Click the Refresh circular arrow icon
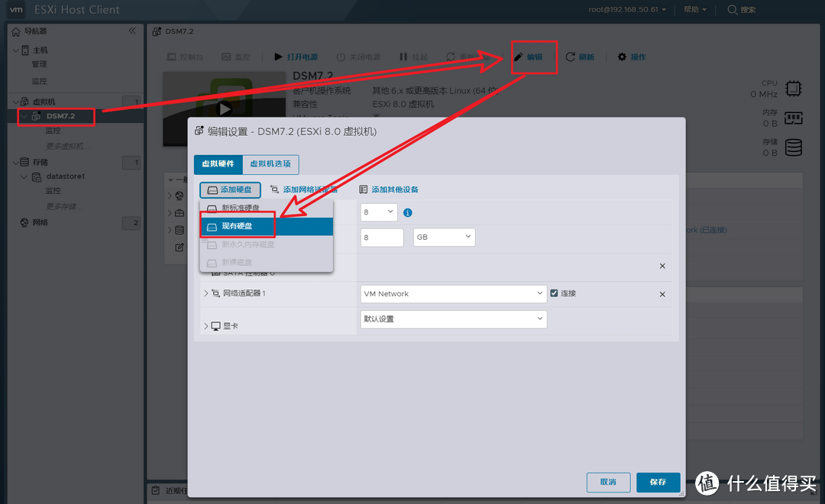The image size is (825, 504). (570, 57)
